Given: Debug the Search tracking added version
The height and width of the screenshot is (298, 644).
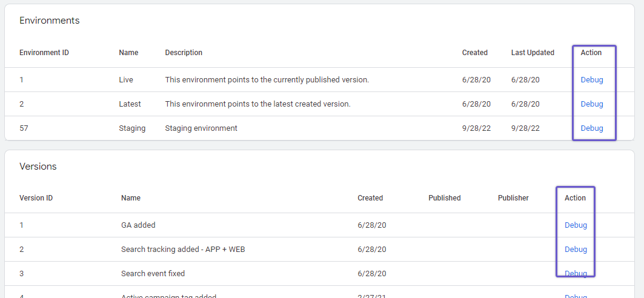Looking at the screenshot, I should (x=576, y=249).
